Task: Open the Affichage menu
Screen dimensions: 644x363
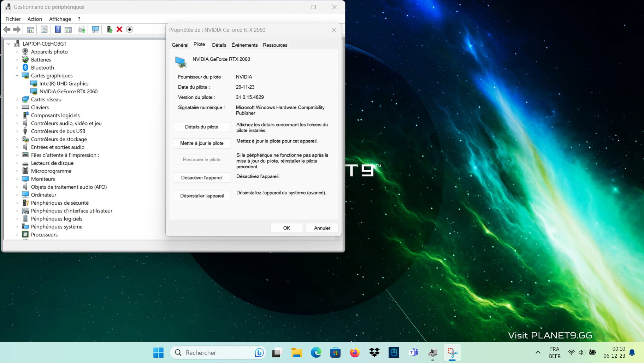Action: pos(60,19)
